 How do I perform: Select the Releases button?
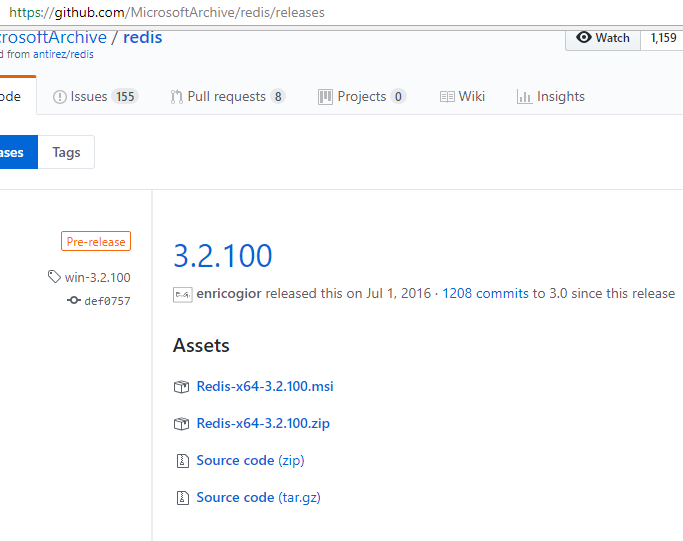click(18, 152)
